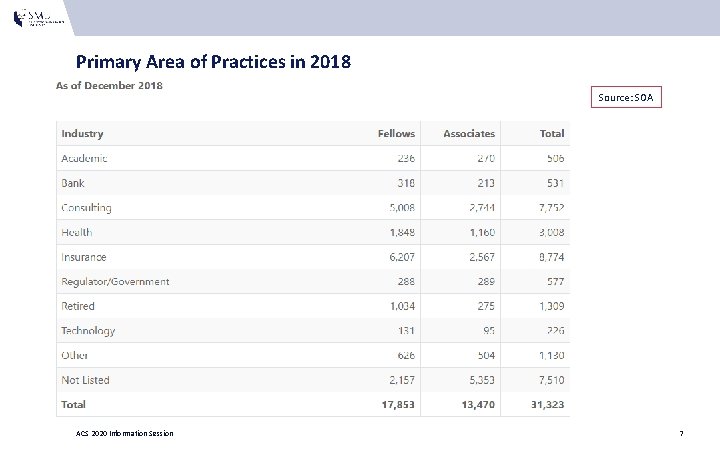Select Consulting Total value 7,752

[x=551, y=208]
